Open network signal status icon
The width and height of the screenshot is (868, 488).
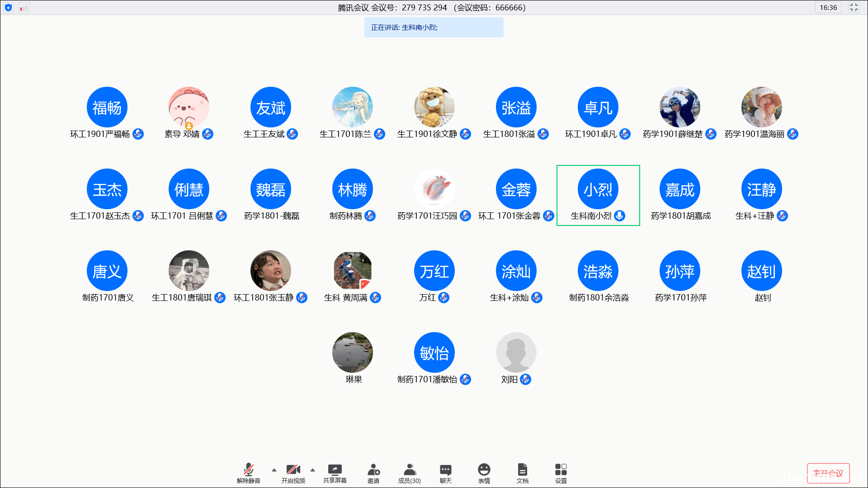click(24, 8)
